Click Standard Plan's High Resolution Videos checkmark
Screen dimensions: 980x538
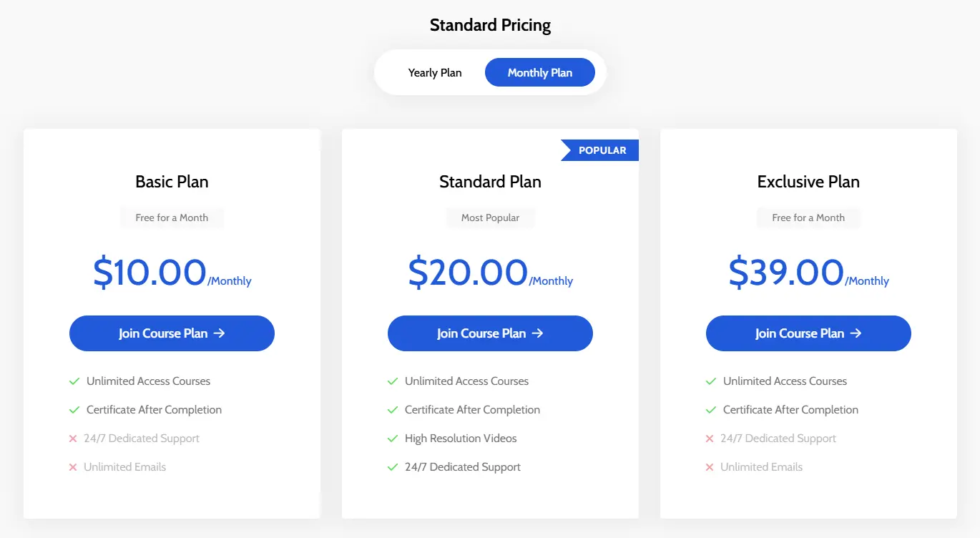tap(393, 439)
